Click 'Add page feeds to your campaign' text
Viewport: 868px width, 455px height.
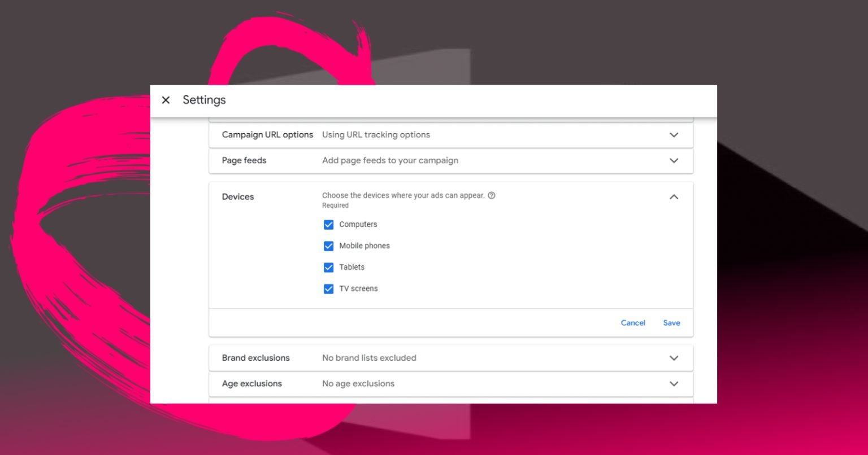[x=390, y=160]
